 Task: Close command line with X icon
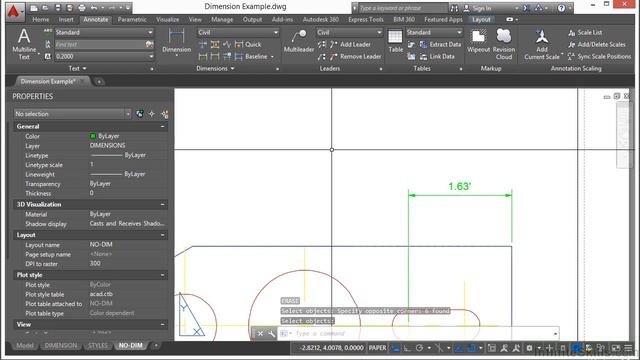click(260, 333)
